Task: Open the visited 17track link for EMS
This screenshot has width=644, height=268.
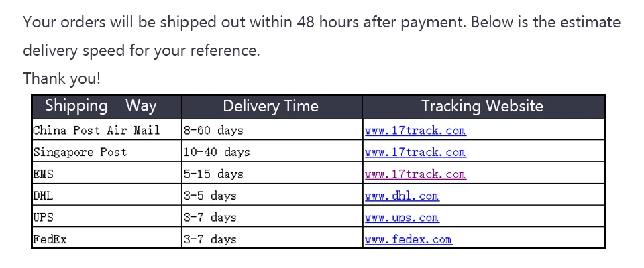Action: click(415, 174)
